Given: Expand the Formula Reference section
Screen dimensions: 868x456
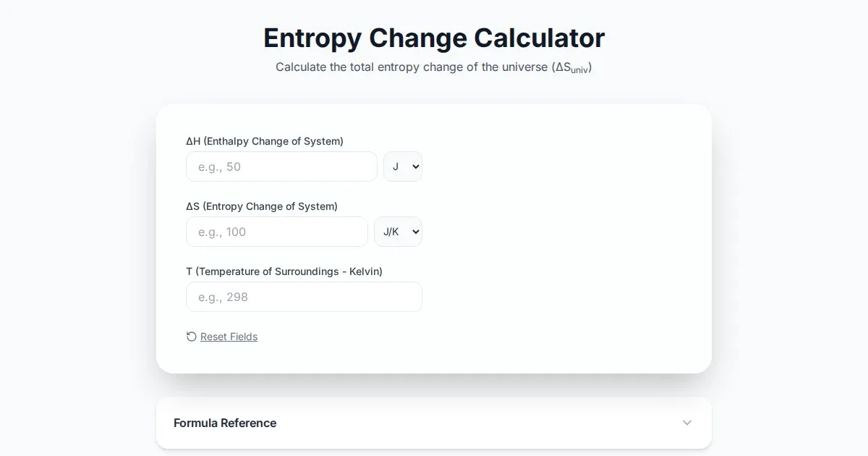Looking at the screenshot, I should pyautogui.click(x=433, y=423).
